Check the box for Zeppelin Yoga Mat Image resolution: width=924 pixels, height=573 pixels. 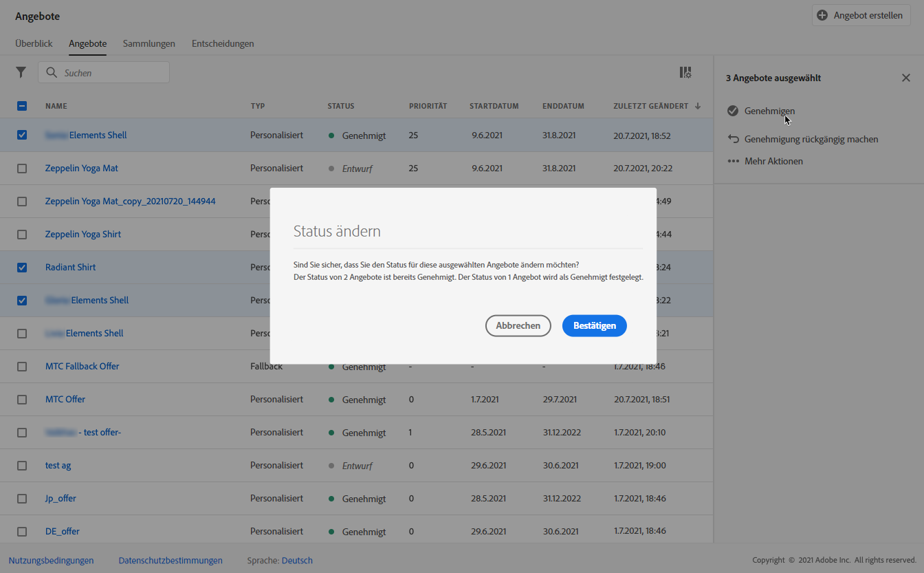[x=22, y=169]
